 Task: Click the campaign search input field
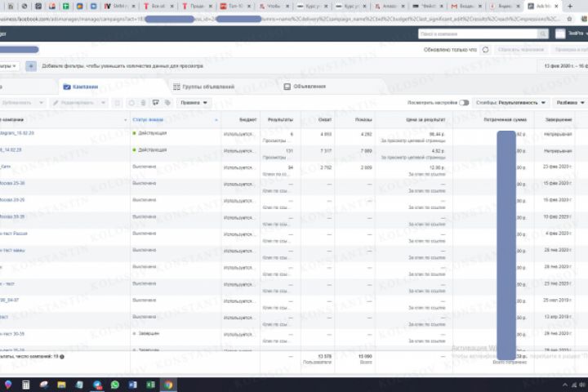[x=478, y=34]
